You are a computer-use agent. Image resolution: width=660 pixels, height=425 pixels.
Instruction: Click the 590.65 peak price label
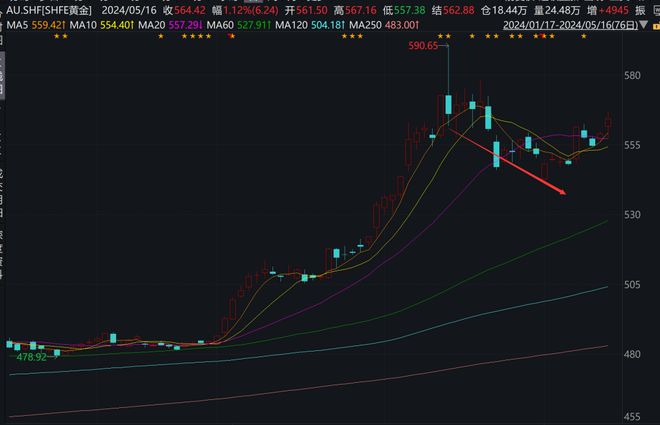click(x=423, y=45)
